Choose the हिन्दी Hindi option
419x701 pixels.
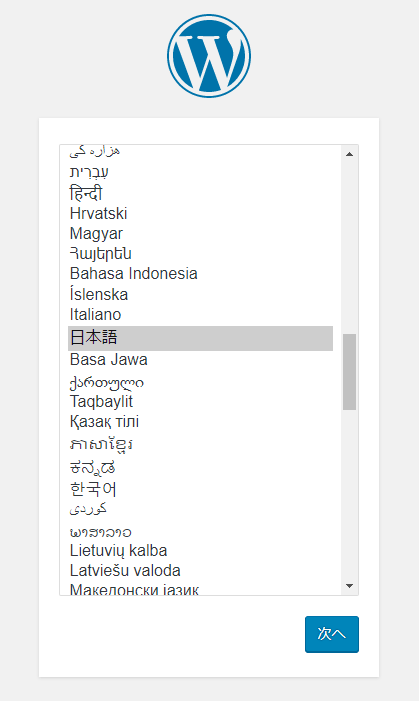click(x=200, y=193)
